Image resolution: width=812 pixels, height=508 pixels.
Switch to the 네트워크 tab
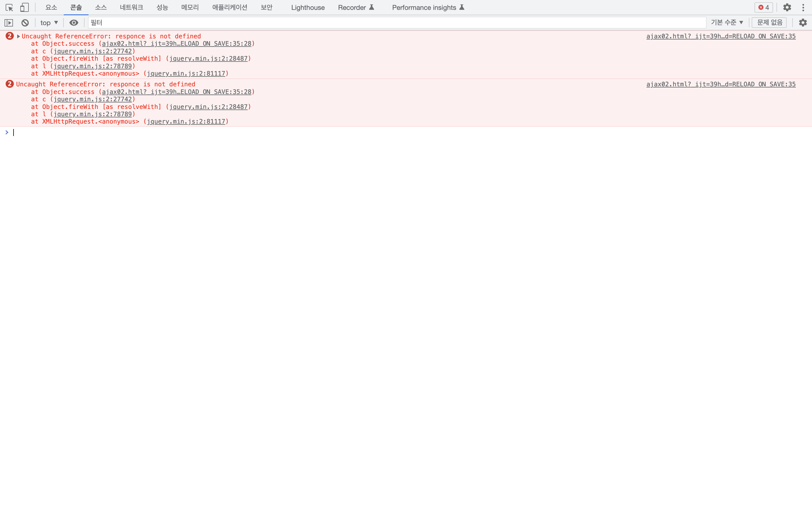132,7
